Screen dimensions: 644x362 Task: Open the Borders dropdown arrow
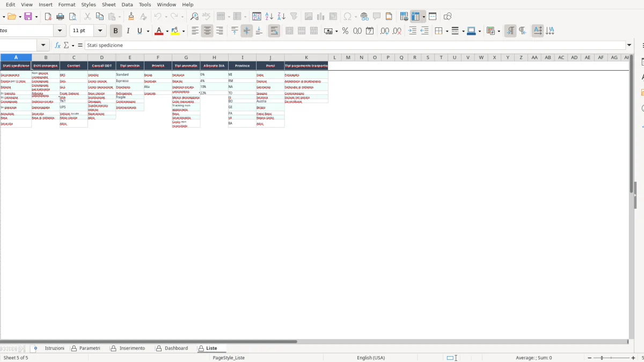(446, 31)
